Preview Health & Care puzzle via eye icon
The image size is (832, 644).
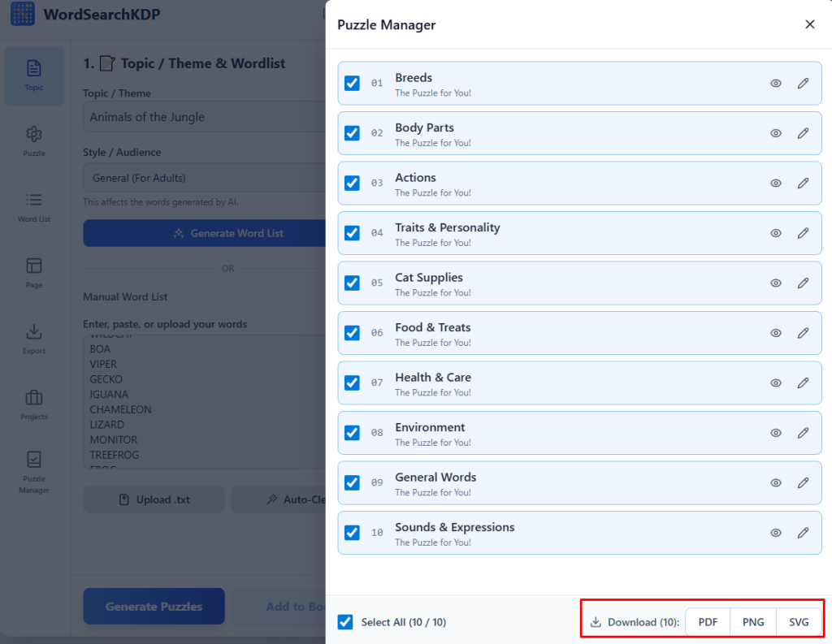point(776,383)
